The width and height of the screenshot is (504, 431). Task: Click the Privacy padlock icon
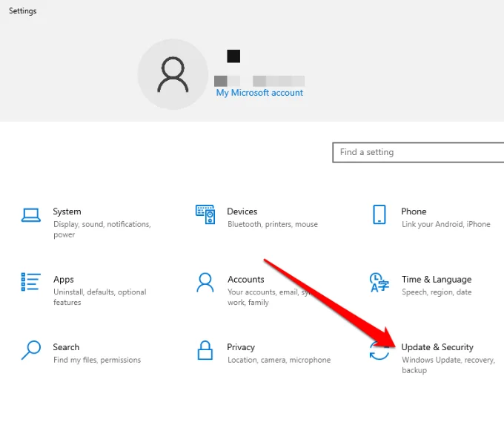[205, 350]
